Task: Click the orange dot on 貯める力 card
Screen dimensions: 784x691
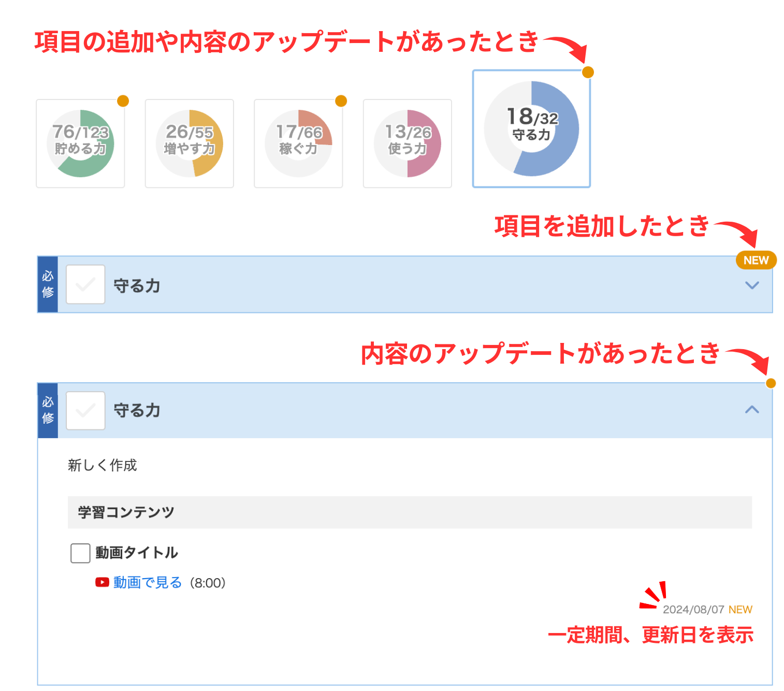Action: pos(123,101)
